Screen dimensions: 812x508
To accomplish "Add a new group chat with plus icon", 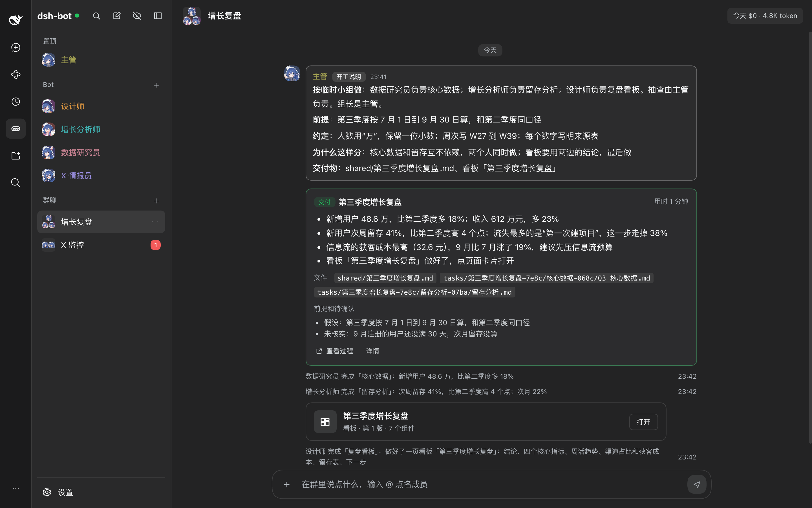I will (x=156, y=201).
